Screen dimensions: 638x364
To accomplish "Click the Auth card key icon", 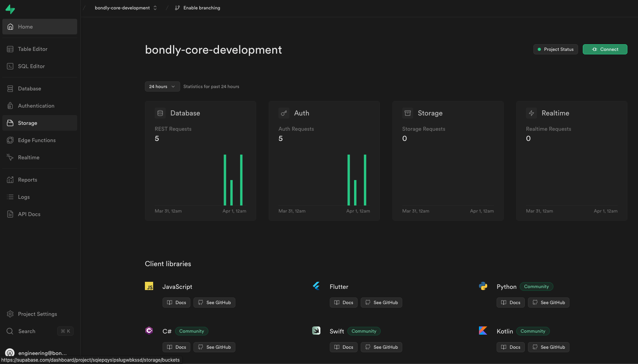I will pyautogui.click(x=284, y=113).
